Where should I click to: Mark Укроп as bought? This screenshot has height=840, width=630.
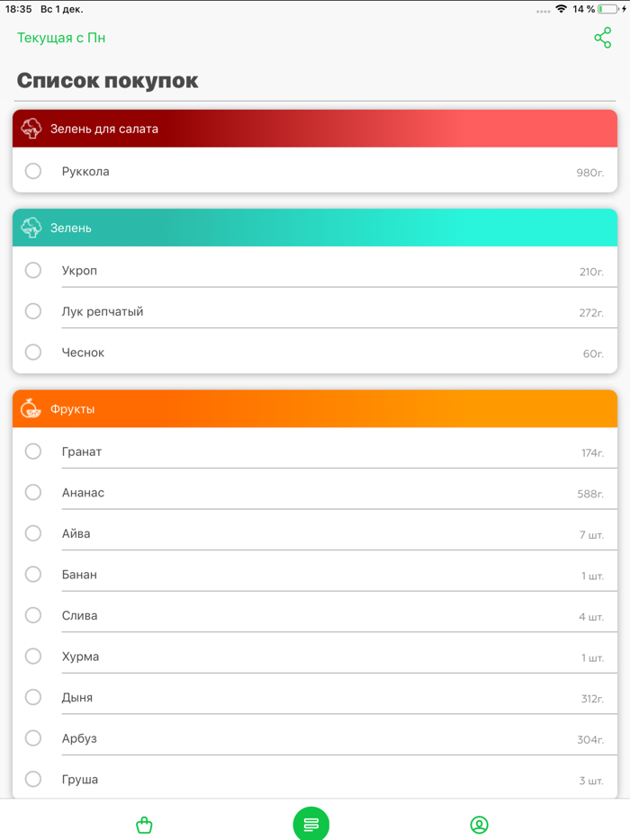[33, 270]
